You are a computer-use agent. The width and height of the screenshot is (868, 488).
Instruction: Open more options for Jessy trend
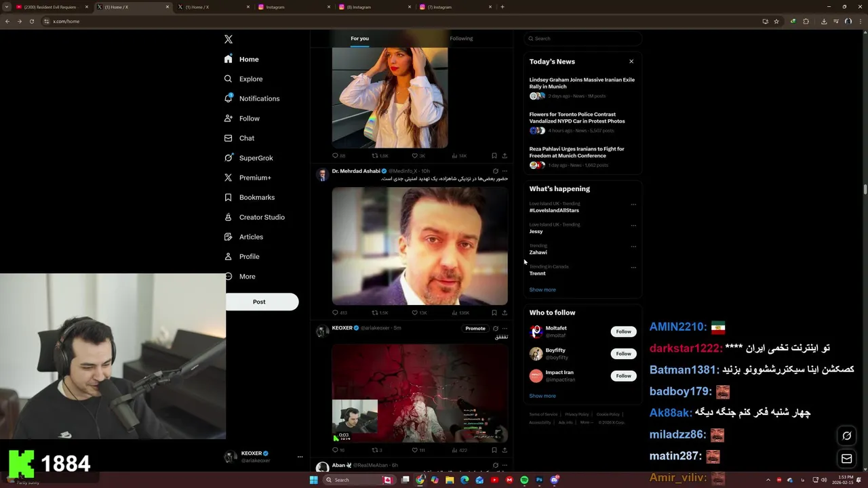[x=633, y=225]
